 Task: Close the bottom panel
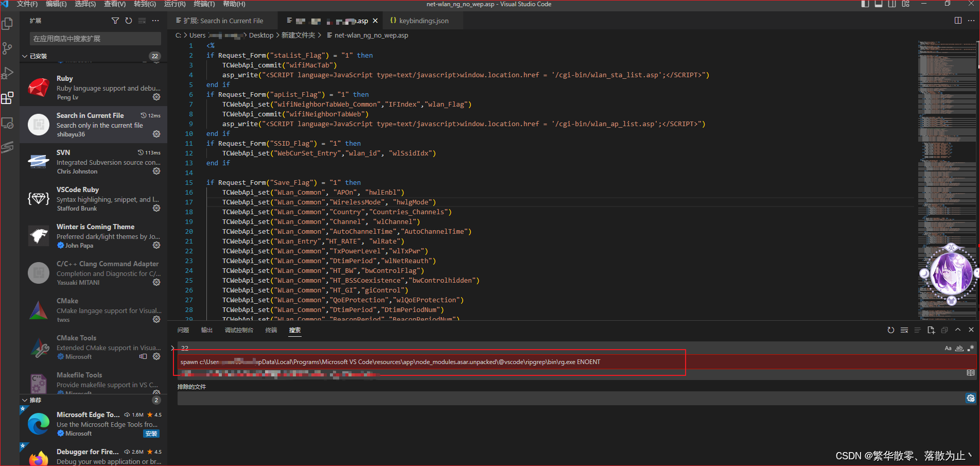(x=971, y=330)
